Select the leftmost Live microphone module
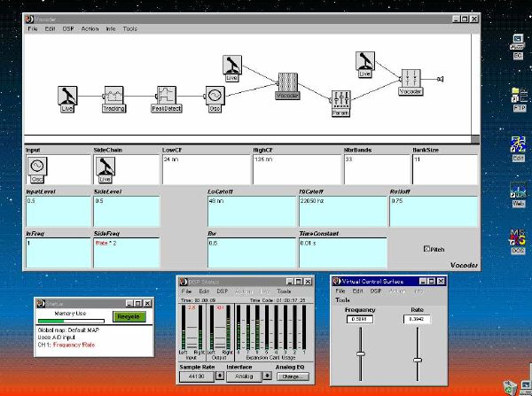This screenshot has height=396, width=532. pyautogui.click(x=68, y=96)
